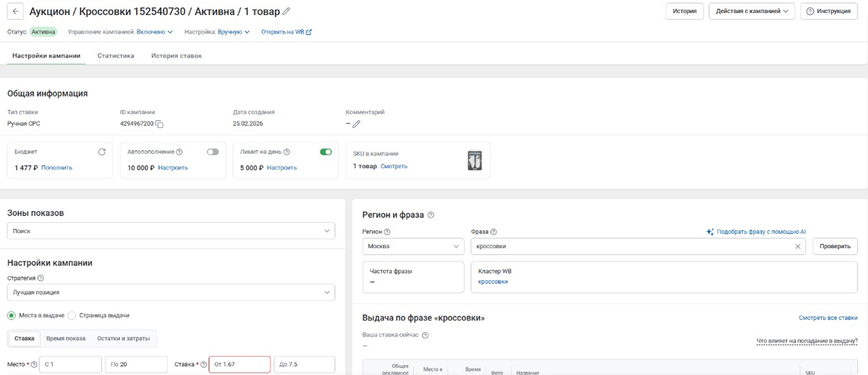
Task: Click the back arrow button
Action: (x=15, y=12)
